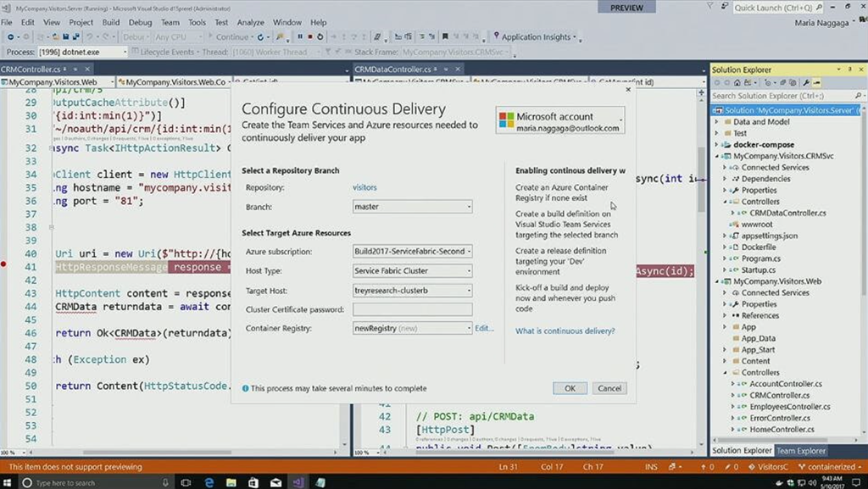Click the feedback icon next to Quick Launch
The width and height of the screenshot is (868, 489).
pos(725,6)
